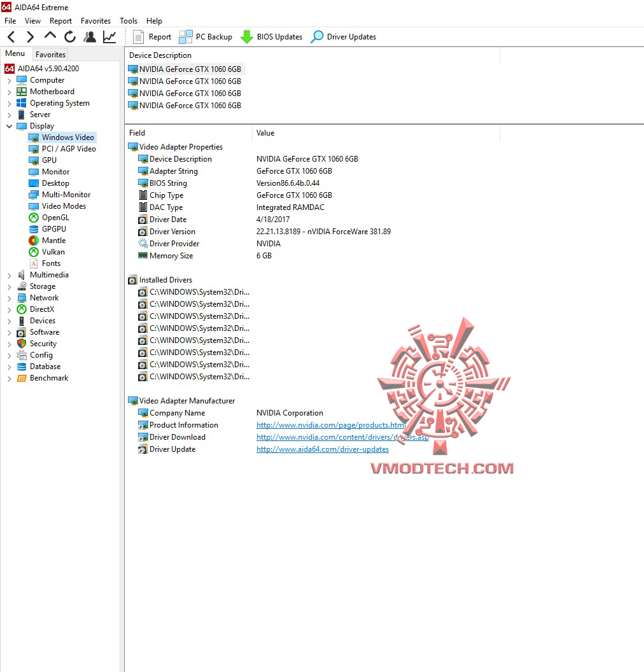644x672 pixels.
Task: Expand the Motherboard tree node
Action: pyautogui.click(x=9, y=92)
